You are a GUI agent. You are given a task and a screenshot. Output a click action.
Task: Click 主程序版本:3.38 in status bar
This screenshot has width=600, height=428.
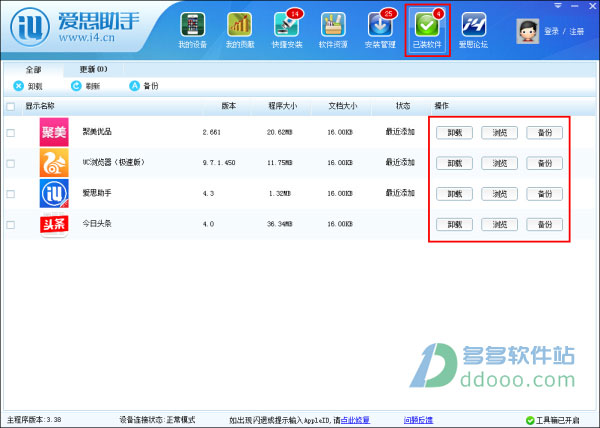click(x=34, y=420)
